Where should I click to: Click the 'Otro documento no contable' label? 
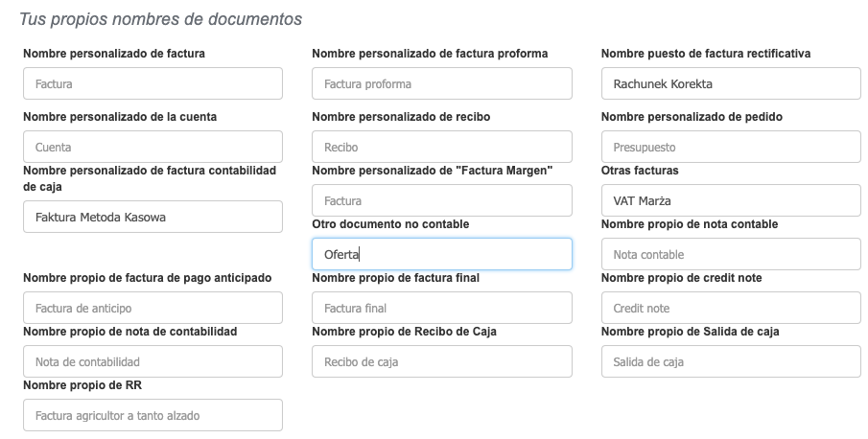pyautogui.click(x=390, y=224)
